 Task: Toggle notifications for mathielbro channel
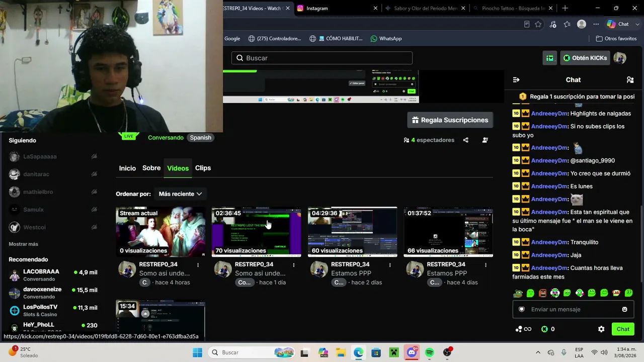tap(94, 192)
